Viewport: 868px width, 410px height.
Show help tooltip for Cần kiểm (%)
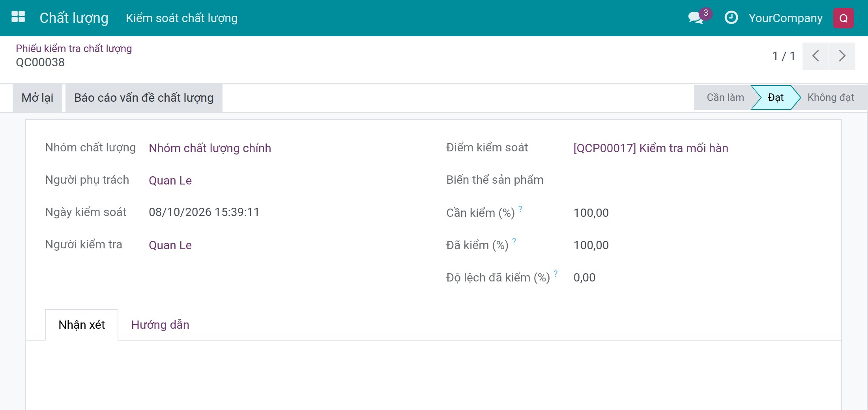pos(520,209)
